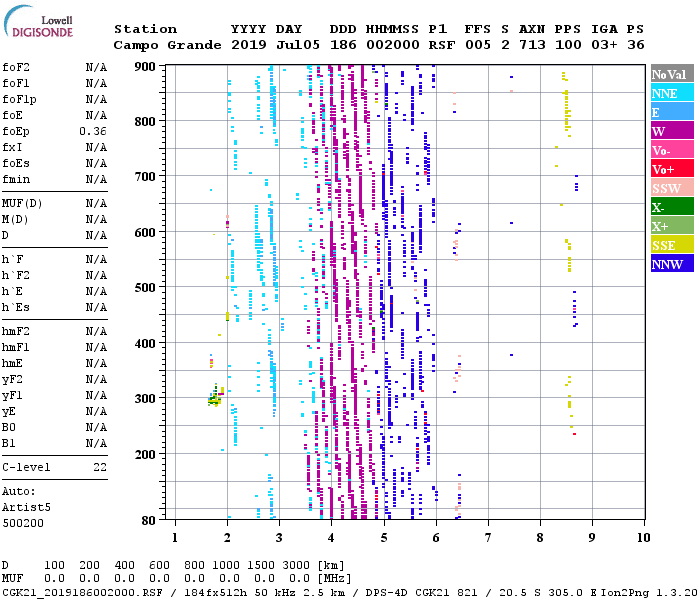Click the Artist5 auto-scaling label
The height and width of the screenshot is (600, 700).
tap(26, 508)
